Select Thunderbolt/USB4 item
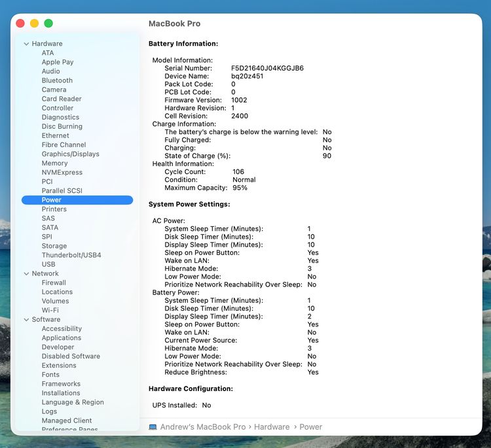 pyautogui.click(x=71, y=255)
